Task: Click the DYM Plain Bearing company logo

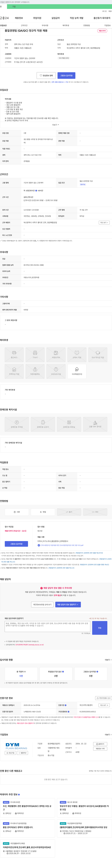Action: point(16,746)
